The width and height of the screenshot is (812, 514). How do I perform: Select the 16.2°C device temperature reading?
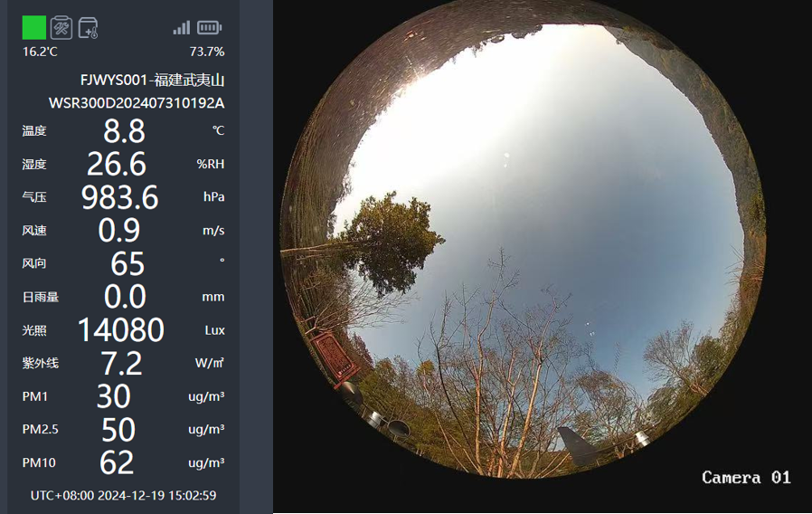pyautogui.click(x=40, y=52)
